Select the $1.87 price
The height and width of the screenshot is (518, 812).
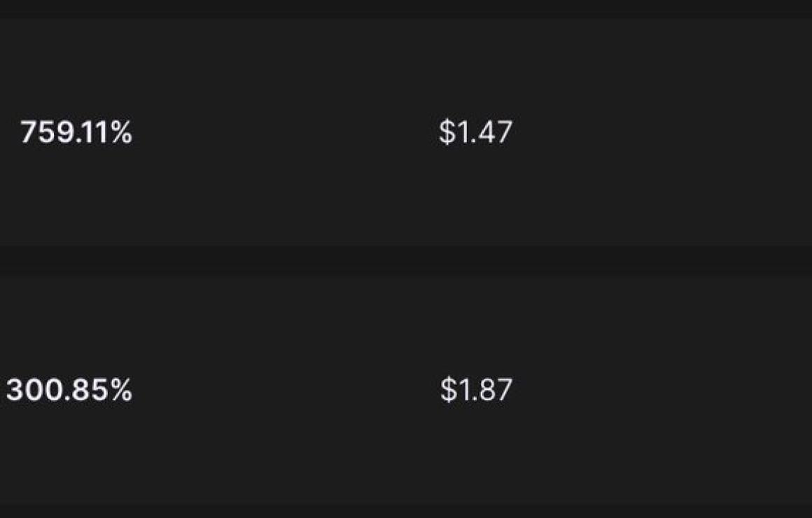coord(476,389)
